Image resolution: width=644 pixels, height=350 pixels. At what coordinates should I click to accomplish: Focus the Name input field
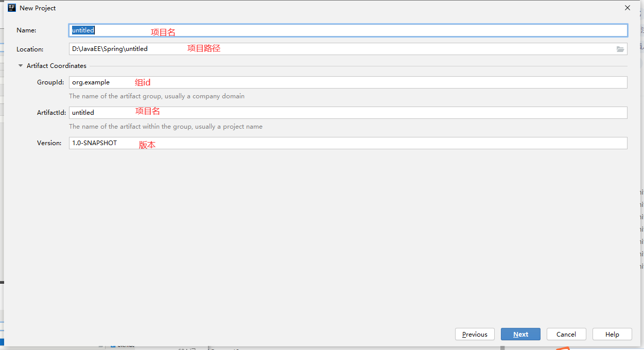(348, 30)
